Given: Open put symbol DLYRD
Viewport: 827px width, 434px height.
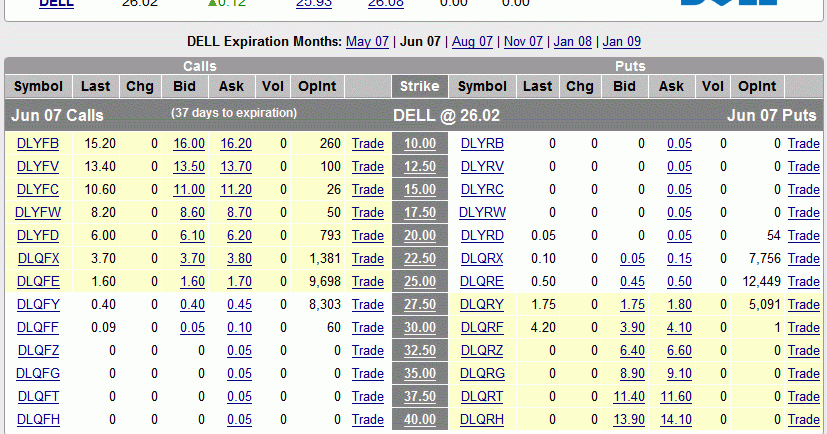Looking at the screenshot, I should pyautogui.click(x=482, y=236).
